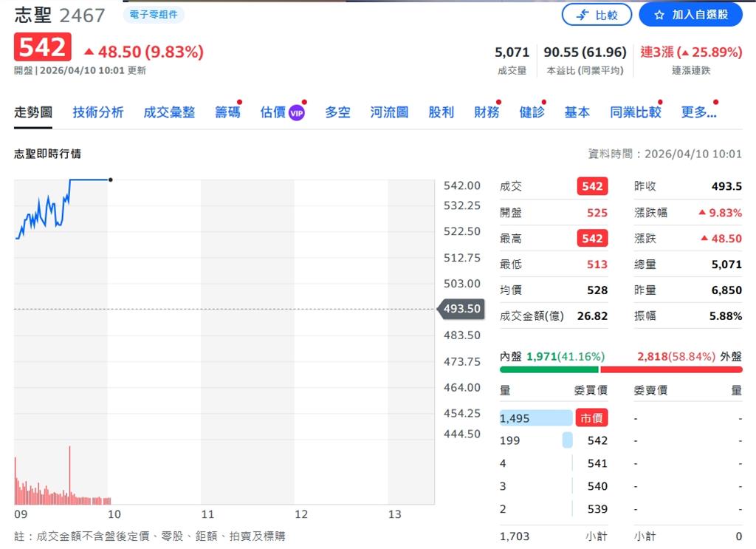Image resolution: width=756 pixels, height=549 pixels.
Task: Switch to the 技術分析 tab
Action: point(97,112)
